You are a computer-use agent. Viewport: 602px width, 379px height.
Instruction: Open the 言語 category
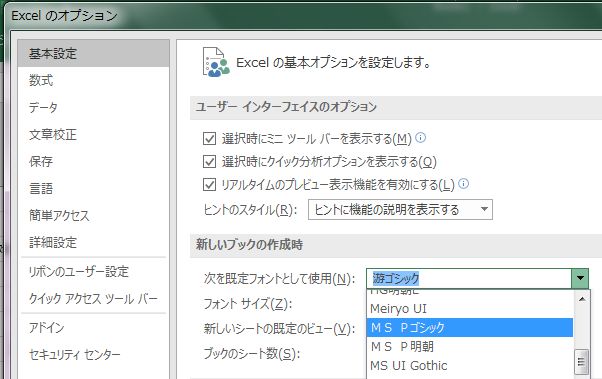(94, 189)
